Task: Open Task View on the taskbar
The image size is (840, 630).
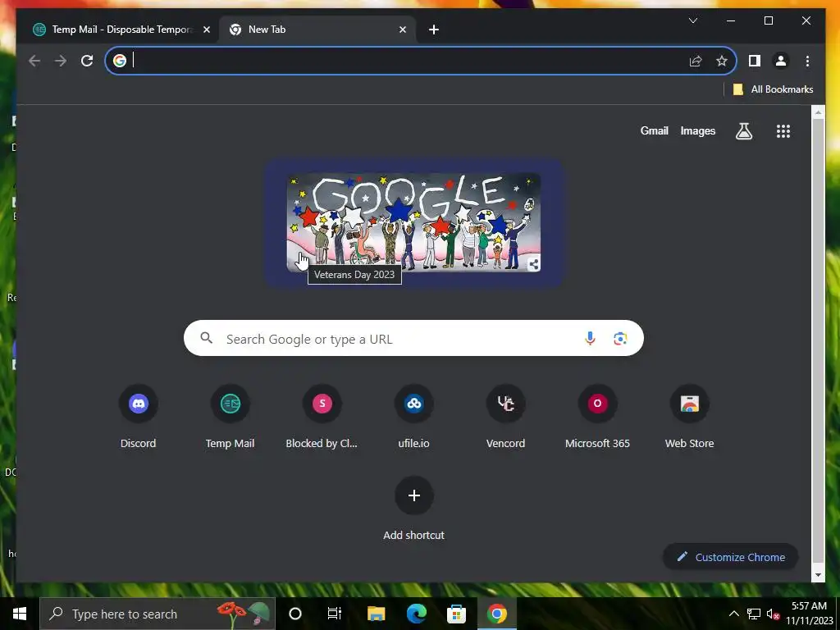Action: [335, 614]
